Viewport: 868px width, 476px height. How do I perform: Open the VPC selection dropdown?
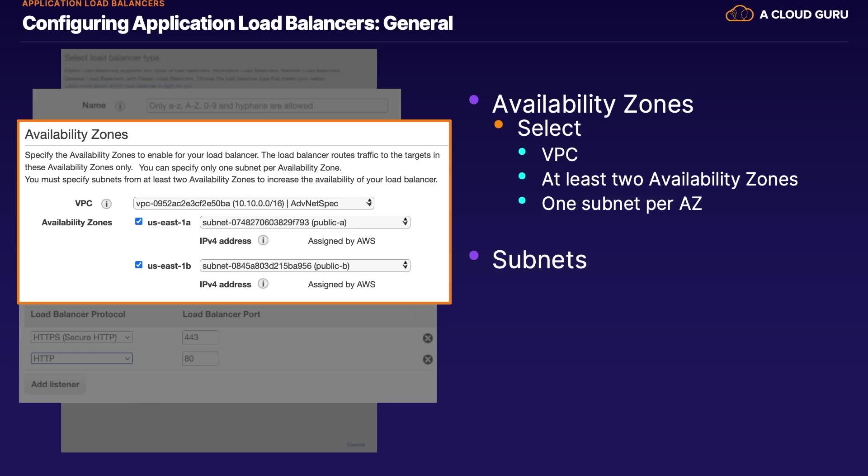254,203
